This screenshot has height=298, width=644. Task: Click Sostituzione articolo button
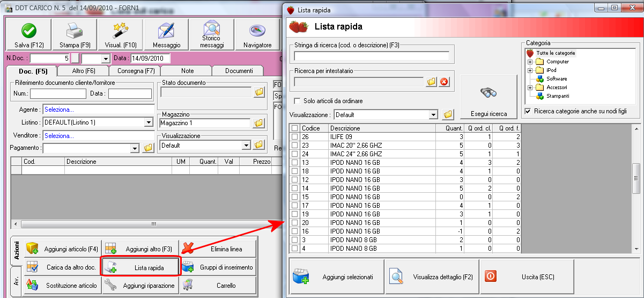coord(63,285)
